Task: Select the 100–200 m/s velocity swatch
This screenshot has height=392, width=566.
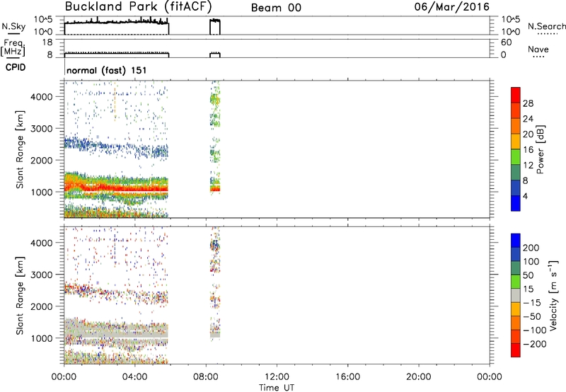Action: pos(516,254)
